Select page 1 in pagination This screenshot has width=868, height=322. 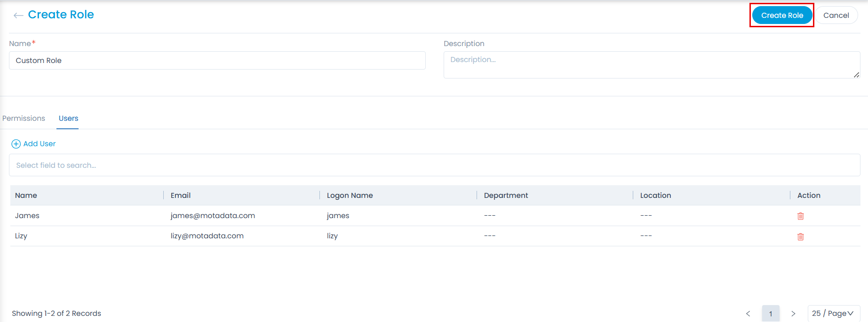(x=771, y=314)
